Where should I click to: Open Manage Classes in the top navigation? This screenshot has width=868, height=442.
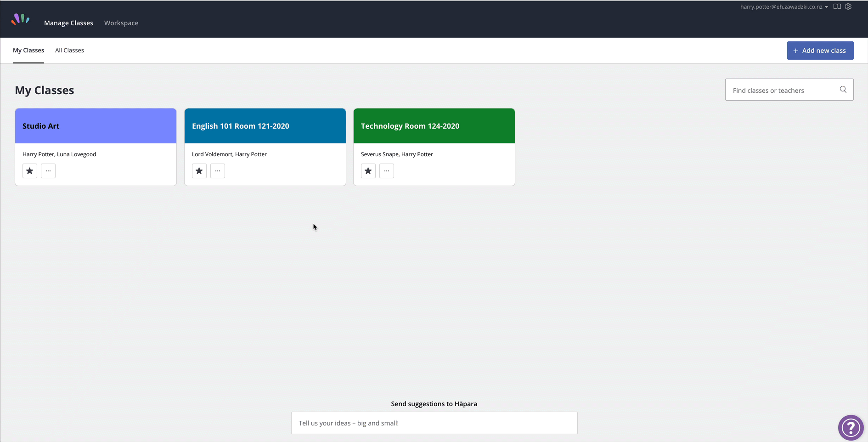pos(68,23)
